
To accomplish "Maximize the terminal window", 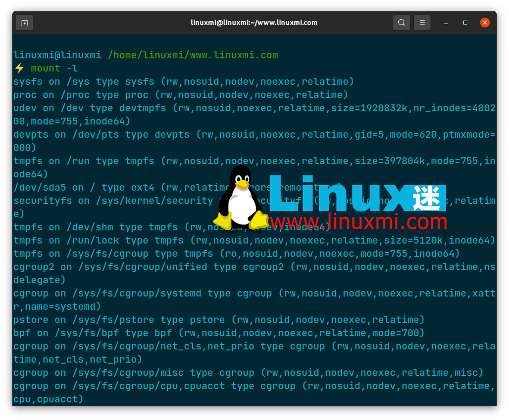I will pyautogui.click(x=465, y=23).
